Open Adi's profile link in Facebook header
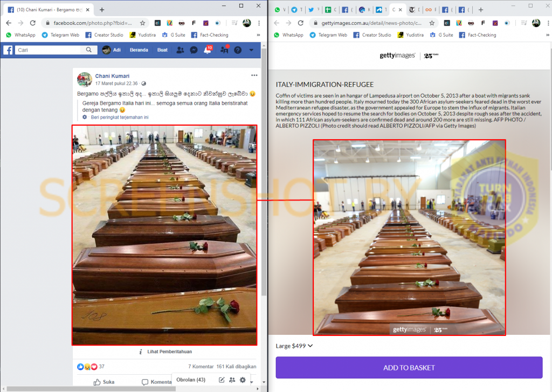 click(112, 50)
